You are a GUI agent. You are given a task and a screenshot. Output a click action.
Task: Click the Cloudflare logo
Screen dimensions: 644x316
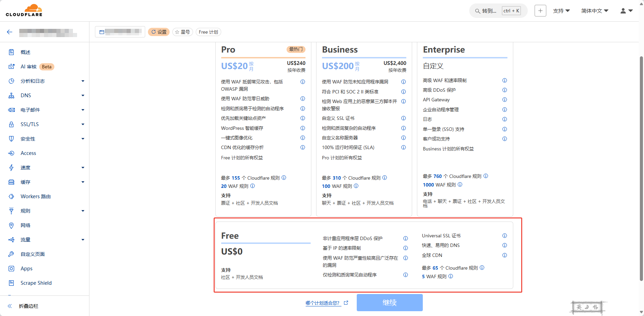click(x=24, y=10)
